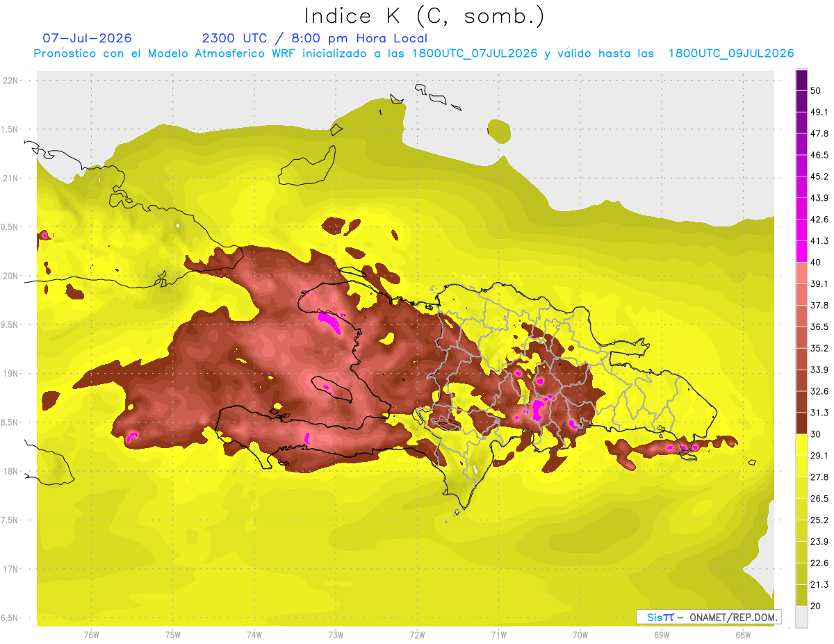The height and width of the screenshot is (644, 834).
Task: Click the 18N latitude label
Action: coord(10,471)
